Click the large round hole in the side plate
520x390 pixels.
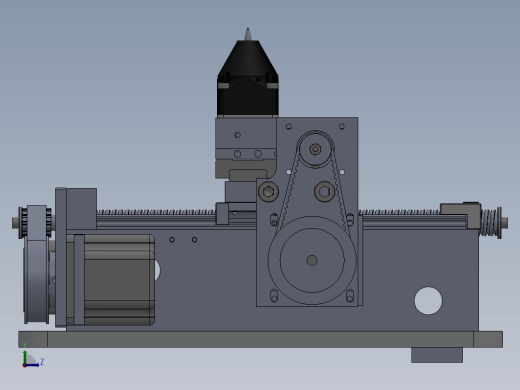tap(428, 300)
